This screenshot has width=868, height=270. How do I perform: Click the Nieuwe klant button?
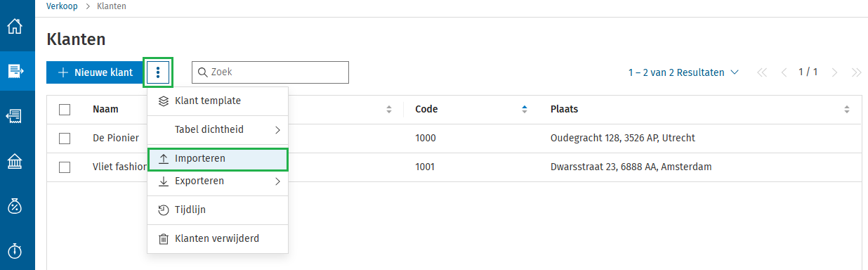(95, 72)
